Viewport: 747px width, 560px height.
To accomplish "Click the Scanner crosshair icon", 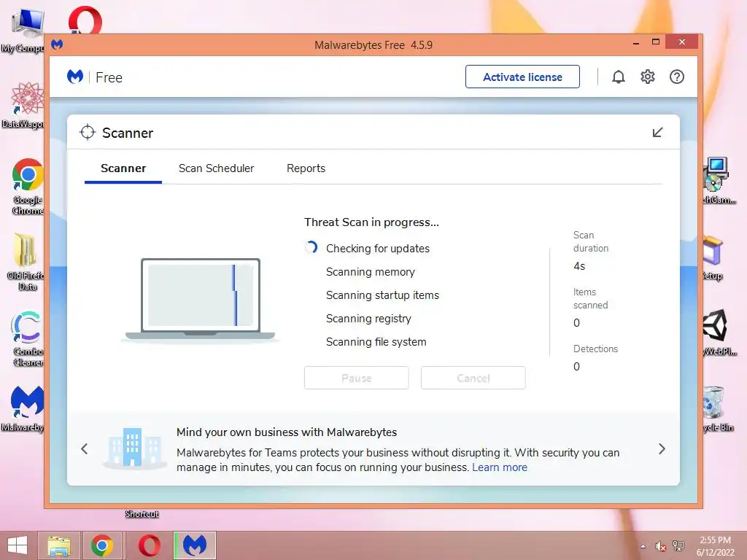I will pyautogui.click(x=88, y=133).
